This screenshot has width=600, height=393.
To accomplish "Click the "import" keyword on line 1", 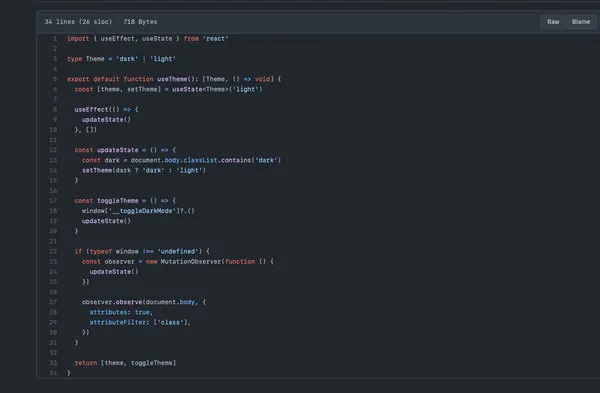I will coord(78,39).
